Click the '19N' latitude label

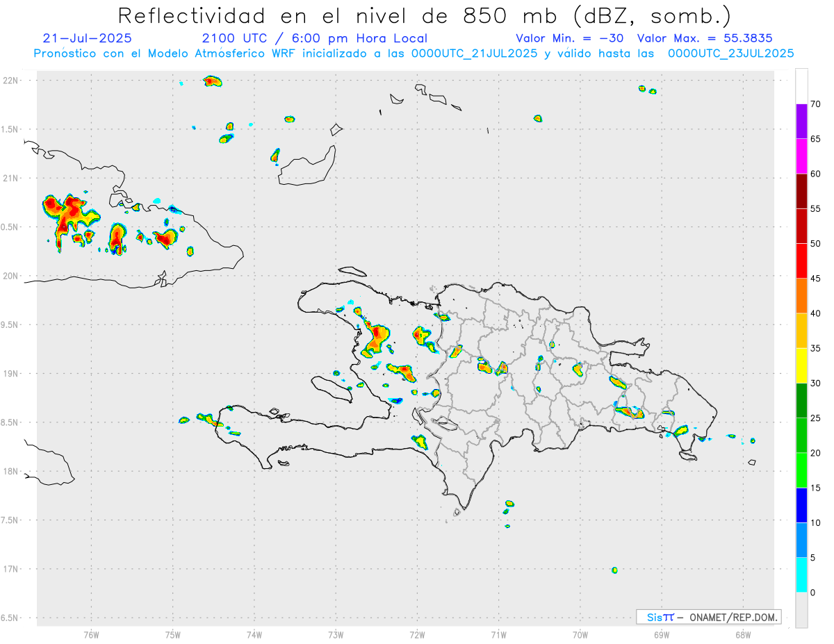tap(10, 373)
